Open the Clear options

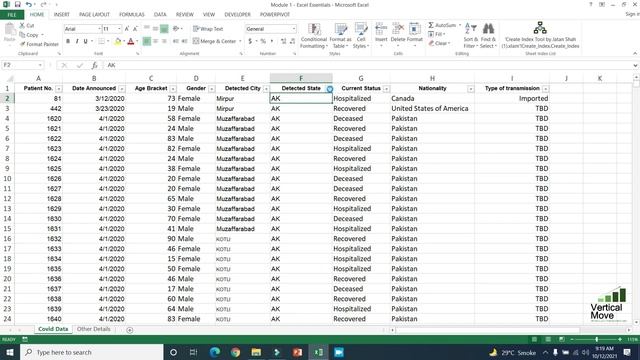pyautogui.click(x=439, y=43)
